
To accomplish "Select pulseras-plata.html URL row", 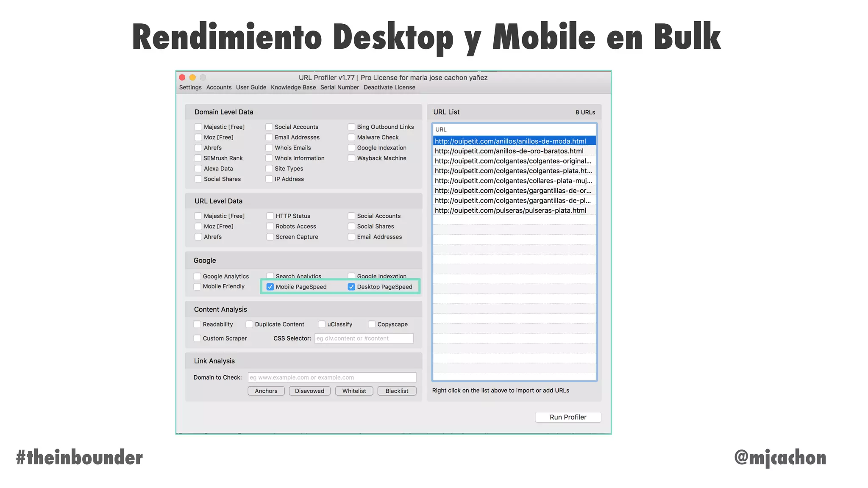I will 514,211.
